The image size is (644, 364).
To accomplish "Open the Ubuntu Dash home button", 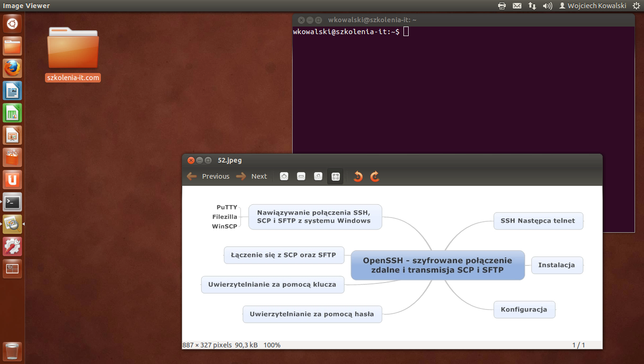I will (12, 24).
